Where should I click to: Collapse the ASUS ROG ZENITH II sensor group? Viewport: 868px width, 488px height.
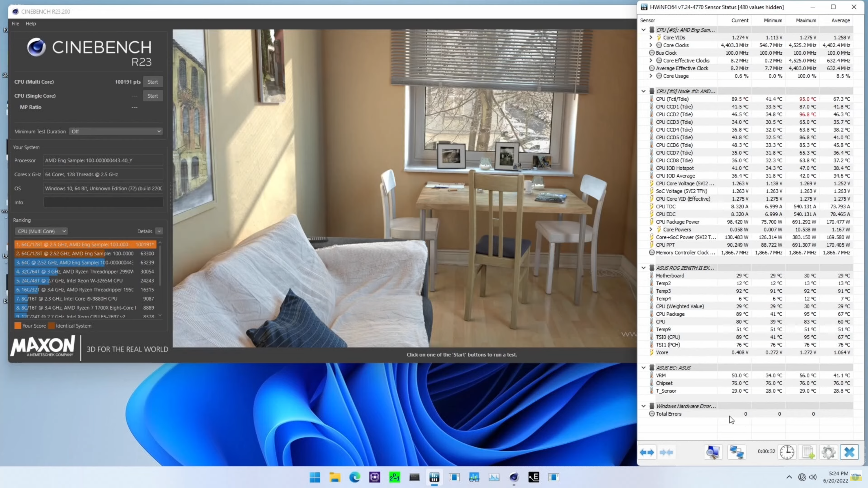point(643,268)
